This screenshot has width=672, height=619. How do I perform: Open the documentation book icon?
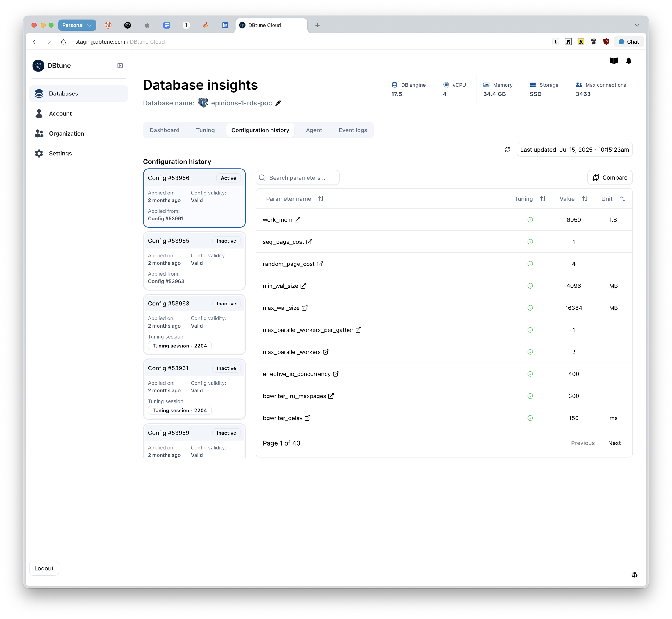point(613,61)
